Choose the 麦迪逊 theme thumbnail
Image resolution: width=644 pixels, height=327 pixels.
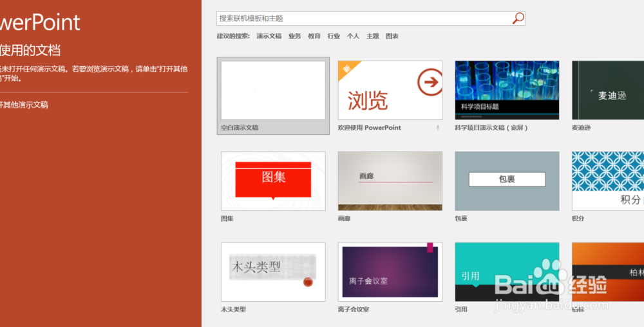click(608, 90)
